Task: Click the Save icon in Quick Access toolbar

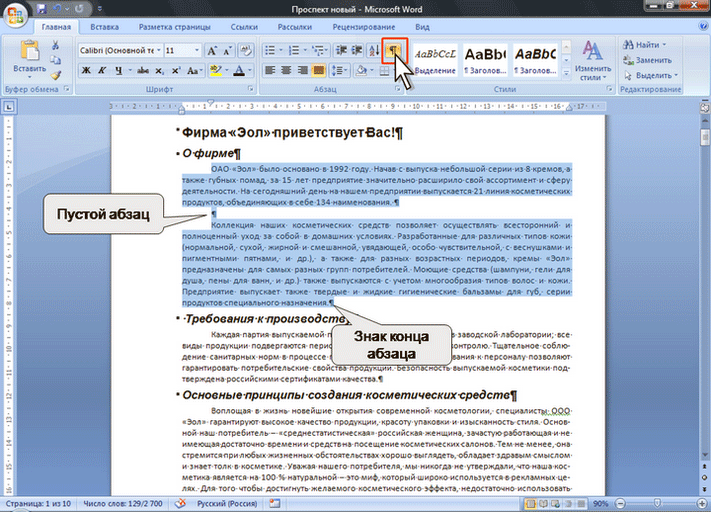Action: point(42,9)
